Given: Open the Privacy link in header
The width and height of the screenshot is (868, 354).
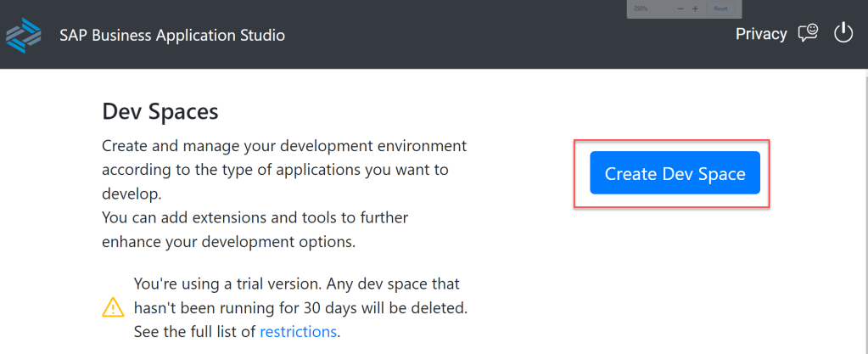Looking at the screenshot, I should coord(761,34).
